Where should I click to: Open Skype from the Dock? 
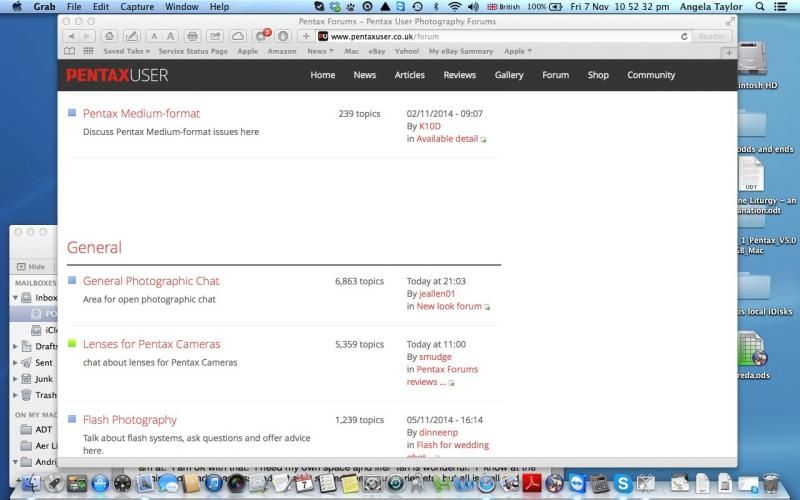point(622,483)
